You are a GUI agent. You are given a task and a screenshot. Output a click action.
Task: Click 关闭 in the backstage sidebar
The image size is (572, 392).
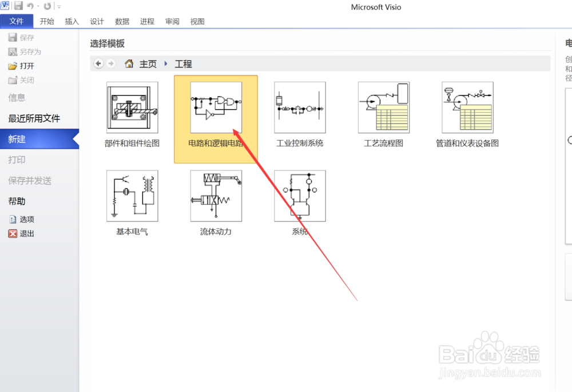click(x=21, y=80)
